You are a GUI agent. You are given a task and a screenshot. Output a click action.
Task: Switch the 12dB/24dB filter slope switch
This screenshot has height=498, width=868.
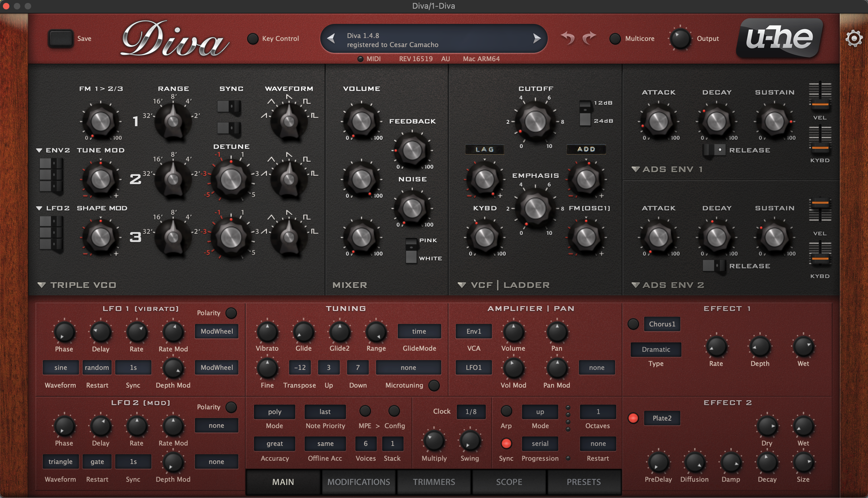coord(585,113)
